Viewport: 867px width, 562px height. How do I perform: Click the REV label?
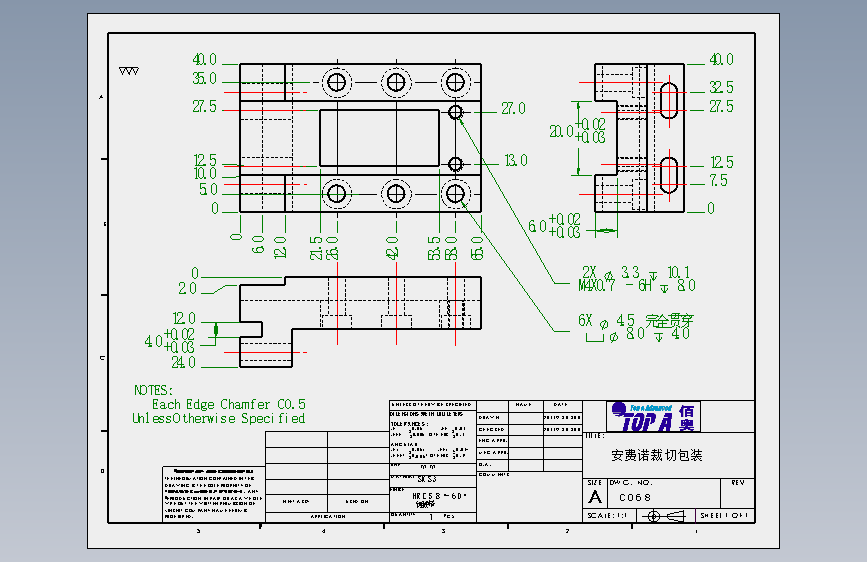pos(738,482)
